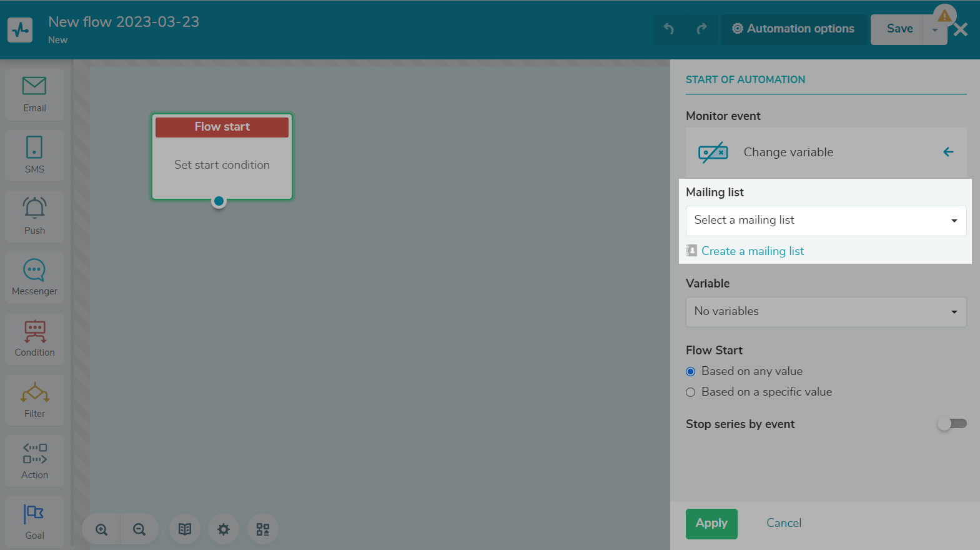Redo the last undone change
Screen dimensions: 980x550
pos(701,29)
